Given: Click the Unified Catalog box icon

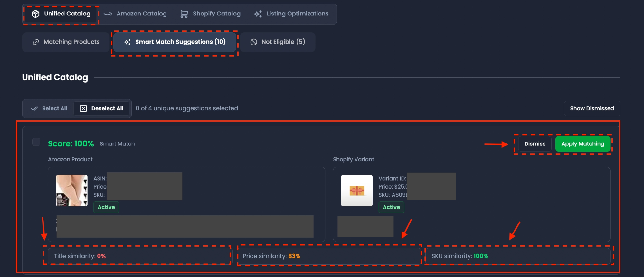Looking at the screenshot, I should 35,14.
